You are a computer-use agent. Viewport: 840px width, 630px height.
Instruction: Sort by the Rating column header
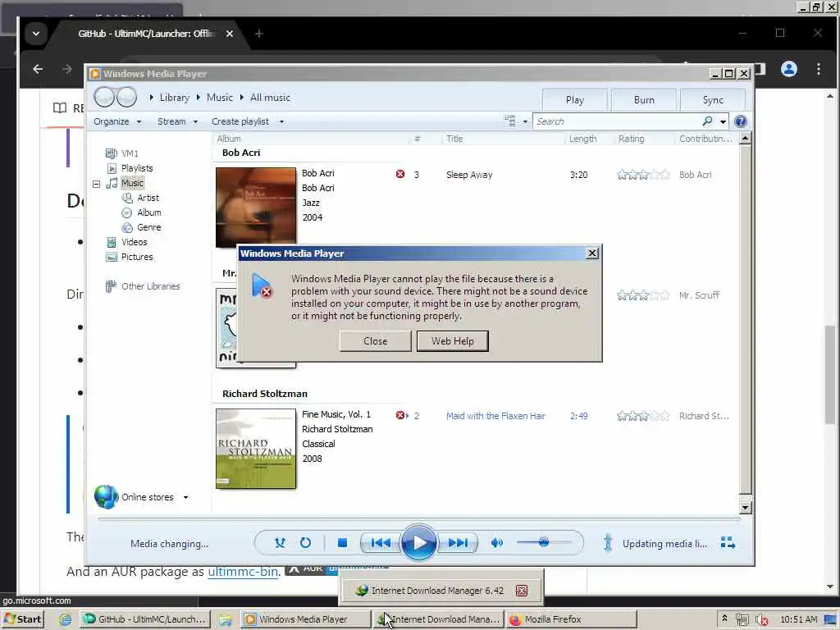point(631,139)
